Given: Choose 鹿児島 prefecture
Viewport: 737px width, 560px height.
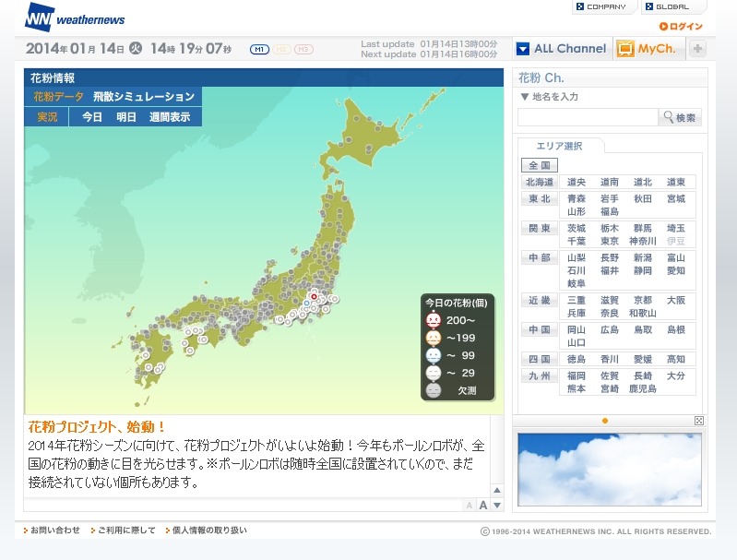Looking at the screenshot, I should (x=643, y=388).
